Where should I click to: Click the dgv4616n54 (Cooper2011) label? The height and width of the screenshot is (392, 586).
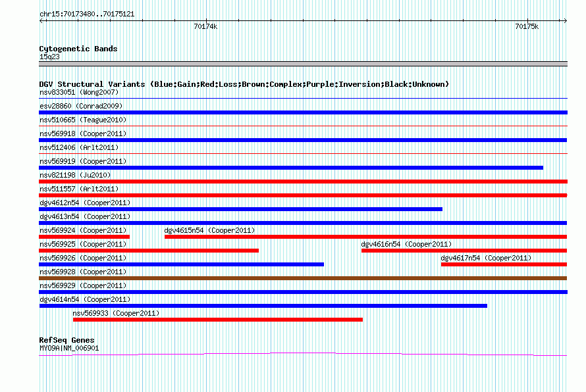[x=406, y=244]
